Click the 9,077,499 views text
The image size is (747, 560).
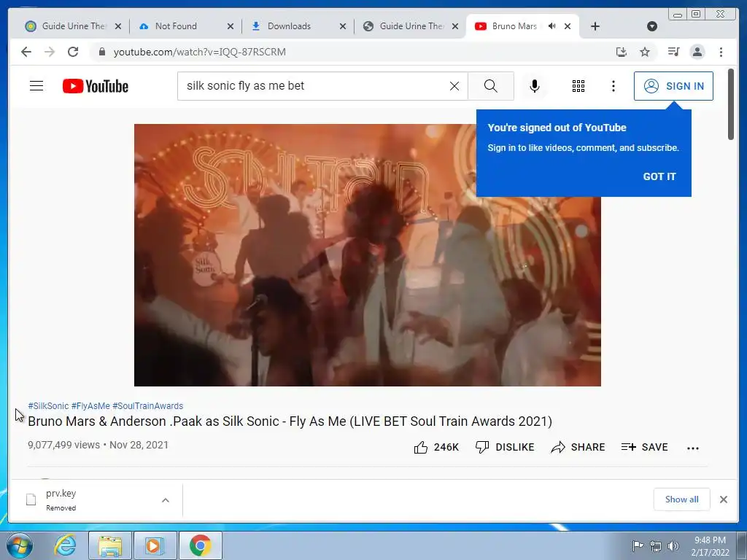coord(64,445)
